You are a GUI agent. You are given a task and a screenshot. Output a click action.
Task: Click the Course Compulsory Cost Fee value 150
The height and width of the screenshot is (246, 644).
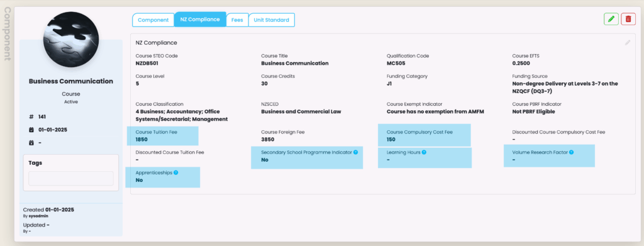(x=391, y=139)
